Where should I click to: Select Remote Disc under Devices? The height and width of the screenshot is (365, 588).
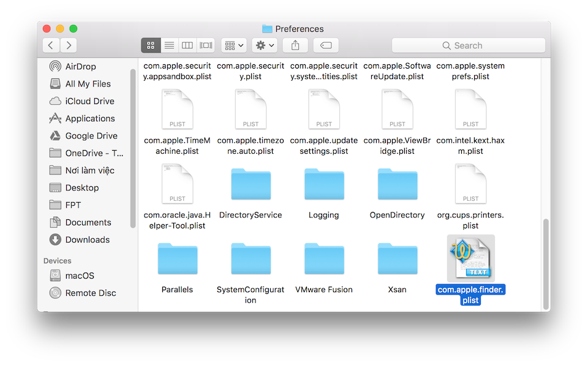point(83,293)
